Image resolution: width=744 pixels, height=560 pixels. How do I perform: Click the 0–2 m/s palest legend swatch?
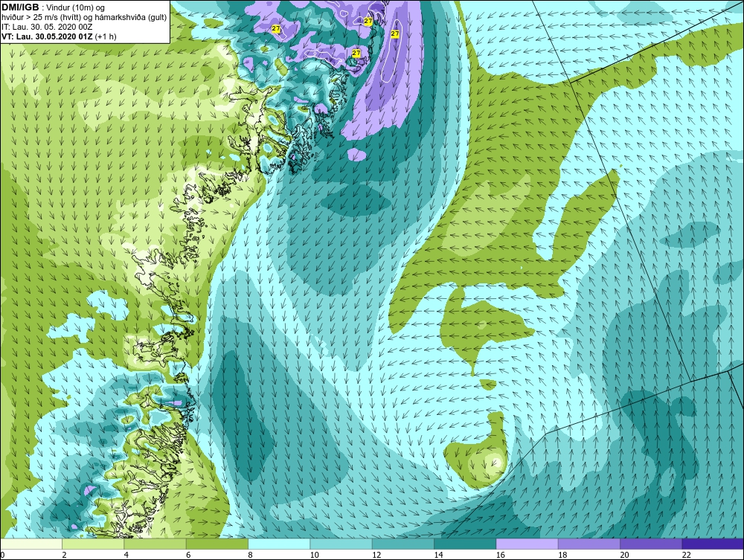31,544
